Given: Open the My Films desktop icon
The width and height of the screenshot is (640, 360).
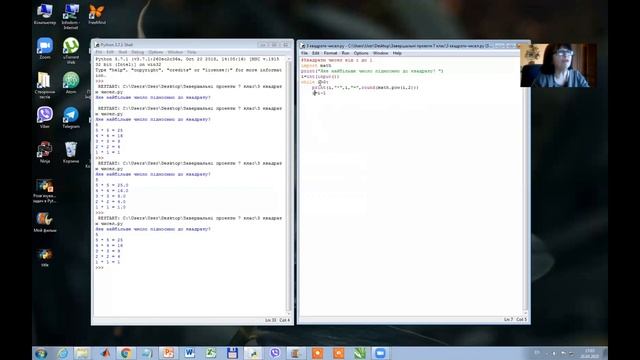Looking at the screenshot, I should pyautogui.click(x=45, y=222).
